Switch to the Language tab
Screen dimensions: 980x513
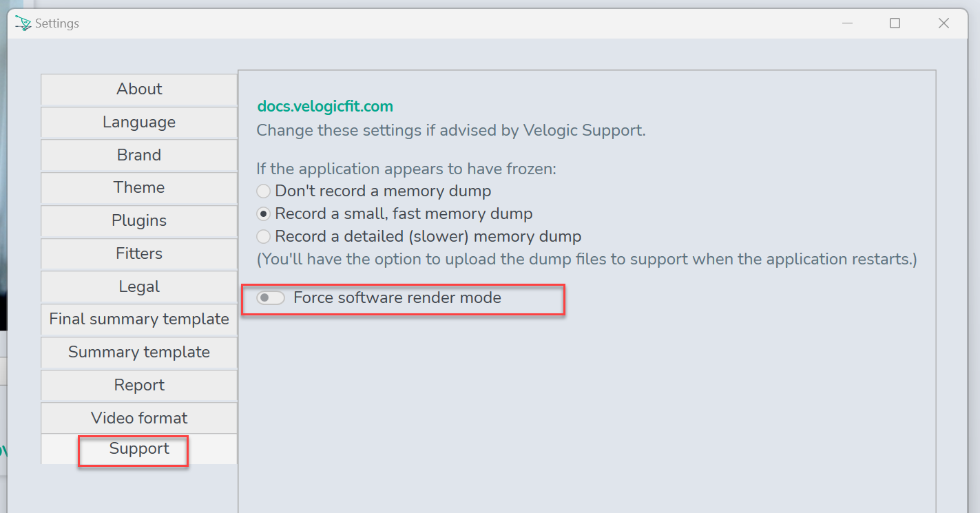tap(139, 122)
